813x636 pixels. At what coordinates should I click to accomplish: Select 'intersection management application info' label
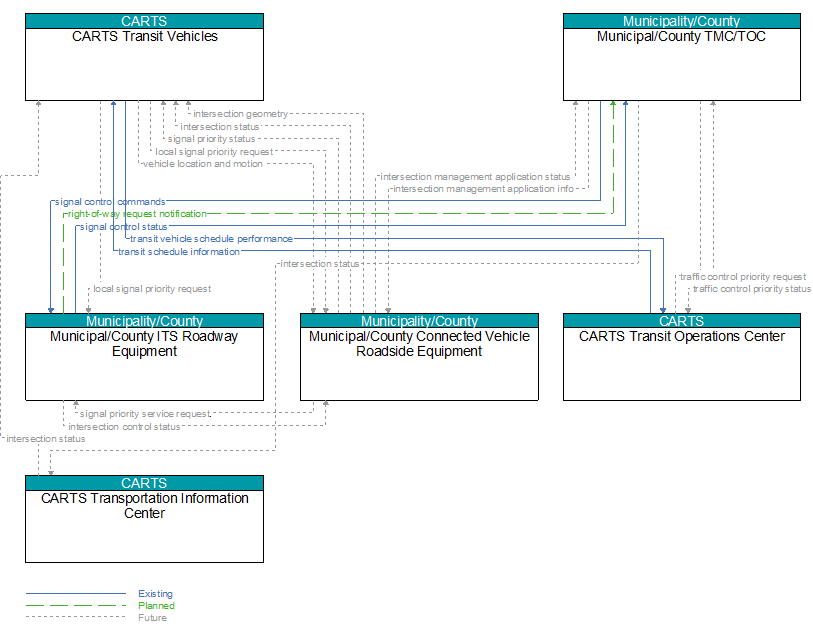484,189
